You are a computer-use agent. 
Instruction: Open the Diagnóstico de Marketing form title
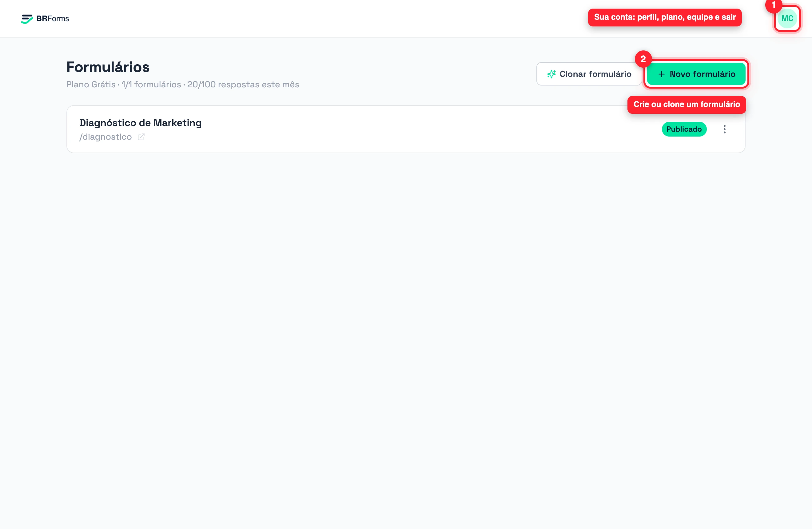140,123
